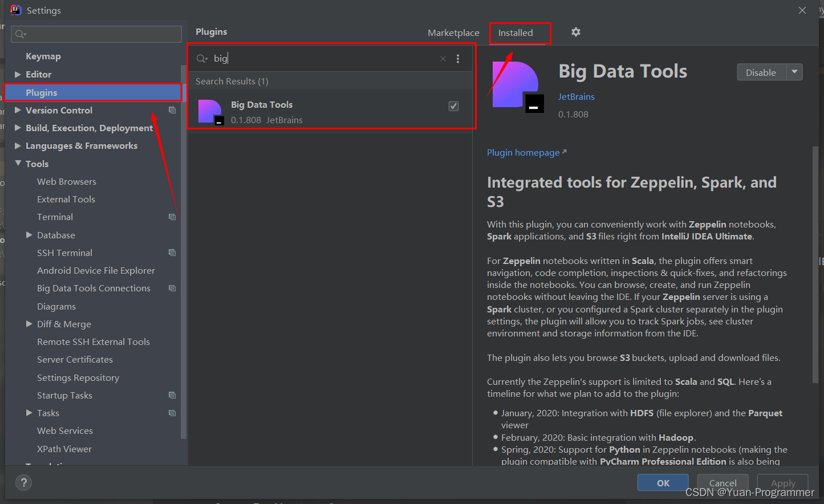Click project-level icon beside Terminal
Image resolution: width=824 pixels, height=504 pixels.
tap(172, 217)
